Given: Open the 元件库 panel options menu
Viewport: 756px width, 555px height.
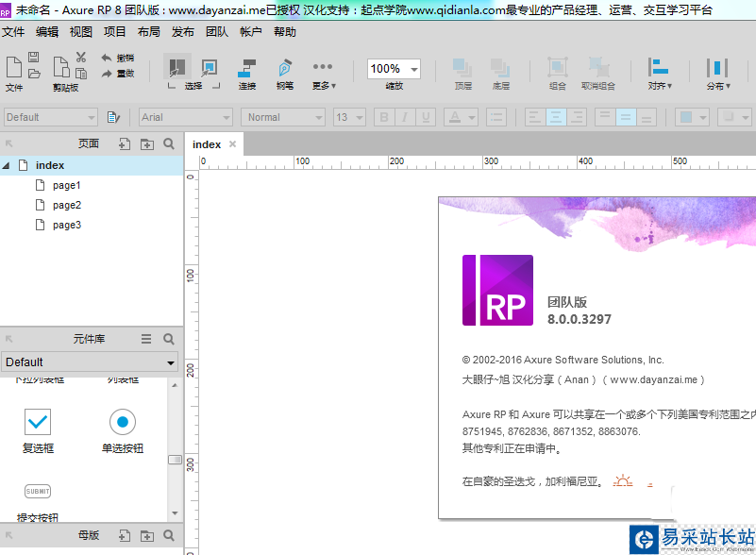Looking at the screenshot, I should coord(146,339).
